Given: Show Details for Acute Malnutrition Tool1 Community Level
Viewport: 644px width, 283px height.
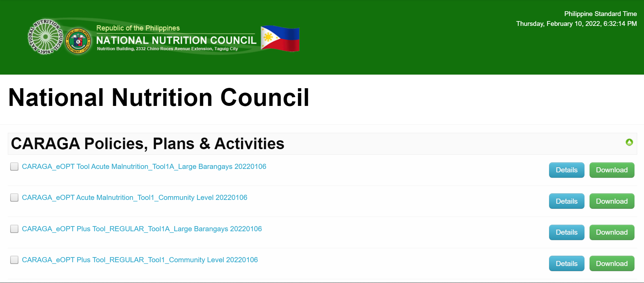Looking at the screenshot, I should (x=566, y=201).
